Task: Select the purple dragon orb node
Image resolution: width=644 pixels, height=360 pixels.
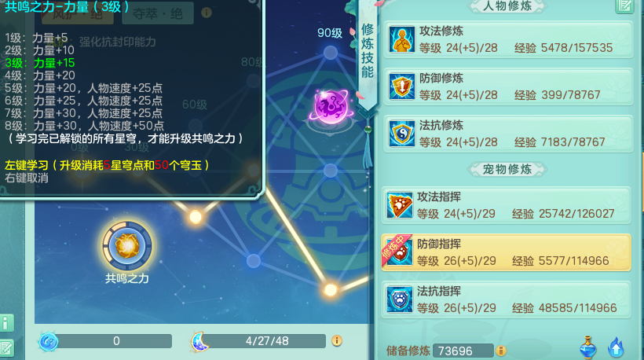Action: [x=331, y=106]
